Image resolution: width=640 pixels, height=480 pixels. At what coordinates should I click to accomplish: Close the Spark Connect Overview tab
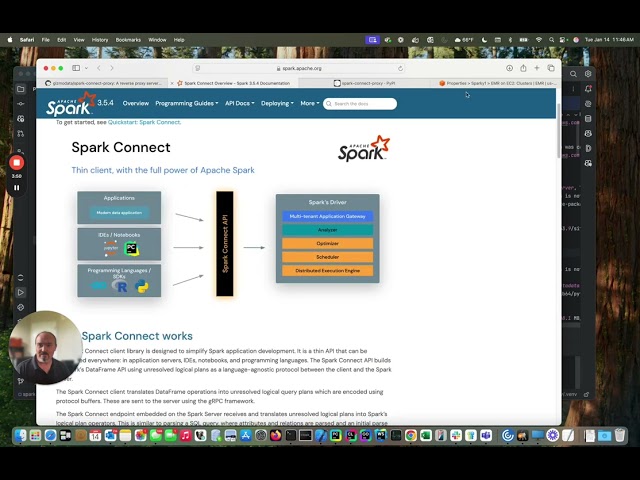(x=172, y=83)
